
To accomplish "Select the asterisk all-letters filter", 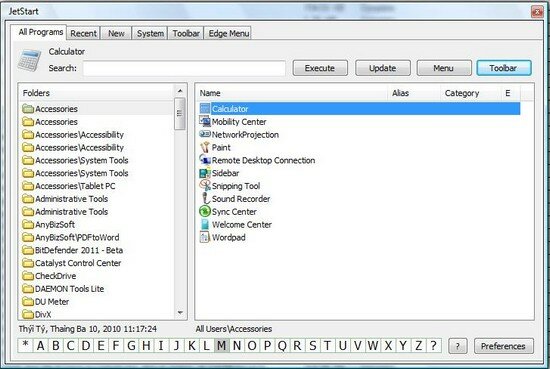I will pos(25,346).
